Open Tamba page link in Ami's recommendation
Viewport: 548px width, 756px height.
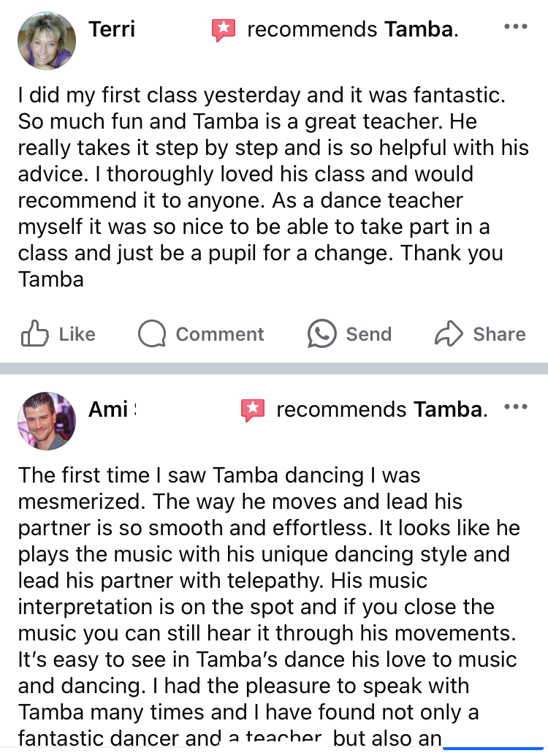point(450,410)
